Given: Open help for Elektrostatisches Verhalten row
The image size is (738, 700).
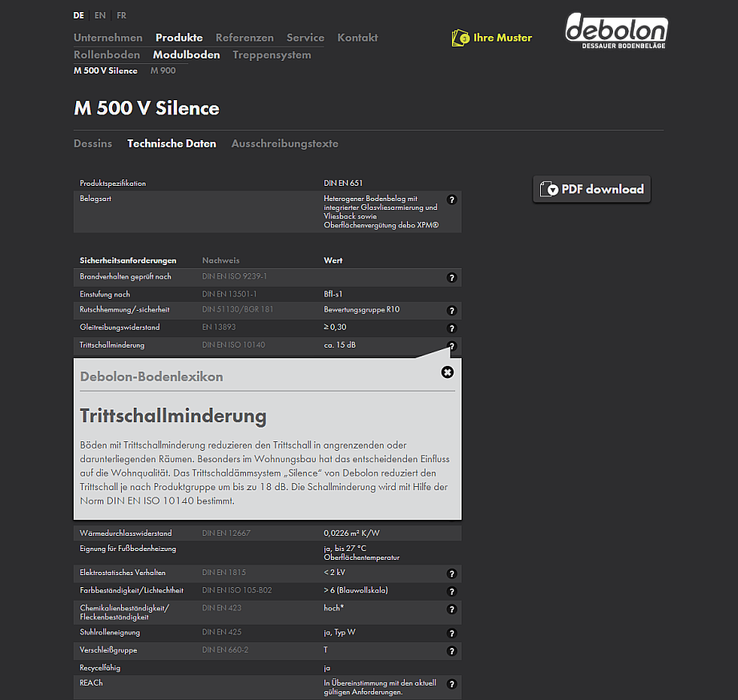Looking at the screenshot, I should pyautogui.click(x=451, y=573).
